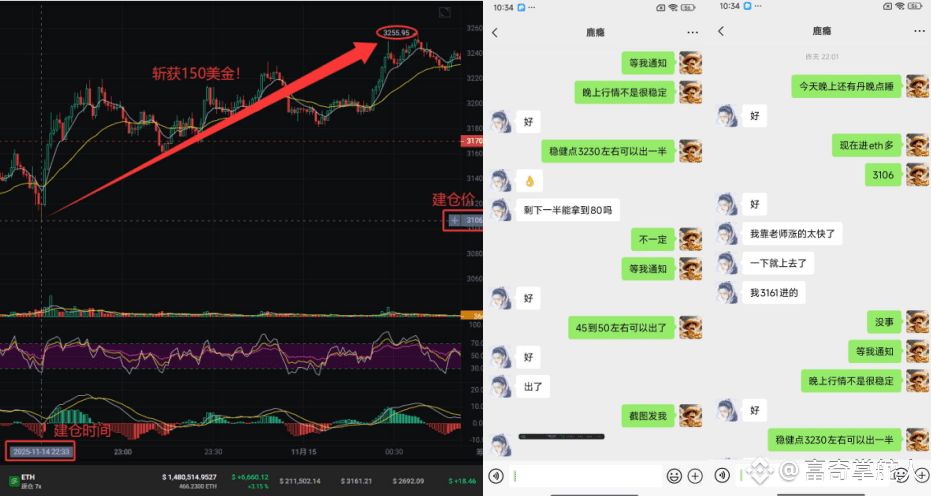Click the circled 3255.95 peak price label
The image size is (931, 496).
[x=396, y=33]
